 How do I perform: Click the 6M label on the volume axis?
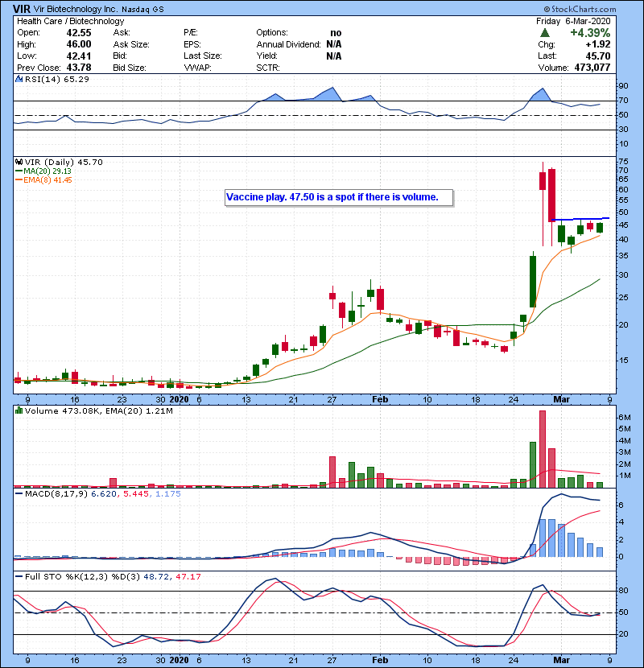(624, 418)
